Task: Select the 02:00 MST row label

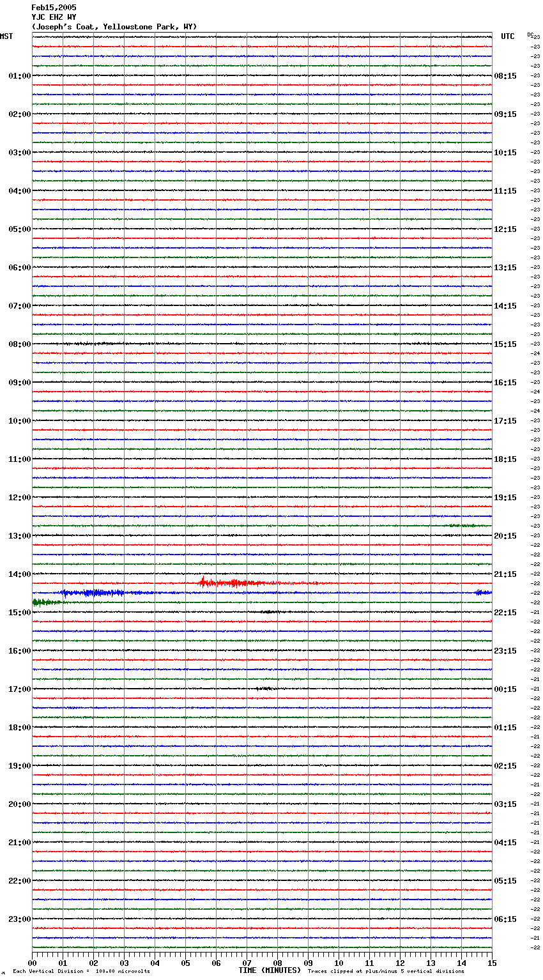Action: [19, 114]
